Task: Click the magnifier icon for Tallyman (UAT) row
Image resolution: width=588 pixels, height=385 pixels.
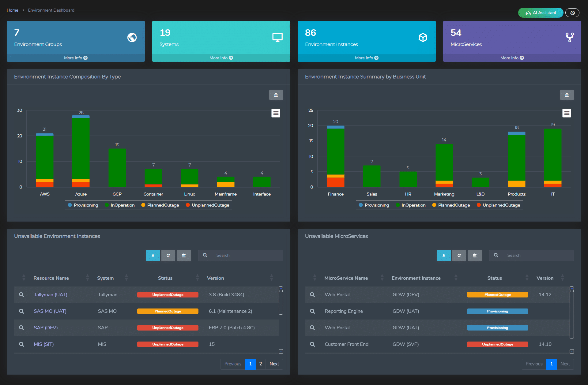Action: coord(21,295)
